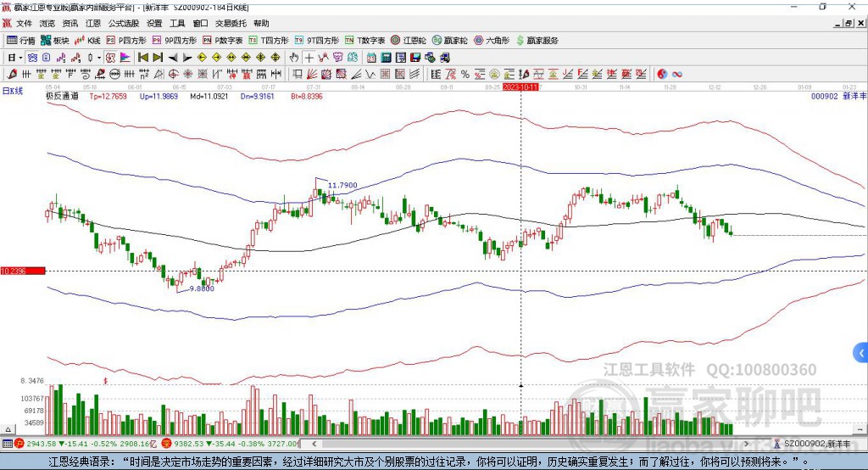Click the floppy disk save icon
Viewport: 868px width, 470px height.
coord(415,58)
